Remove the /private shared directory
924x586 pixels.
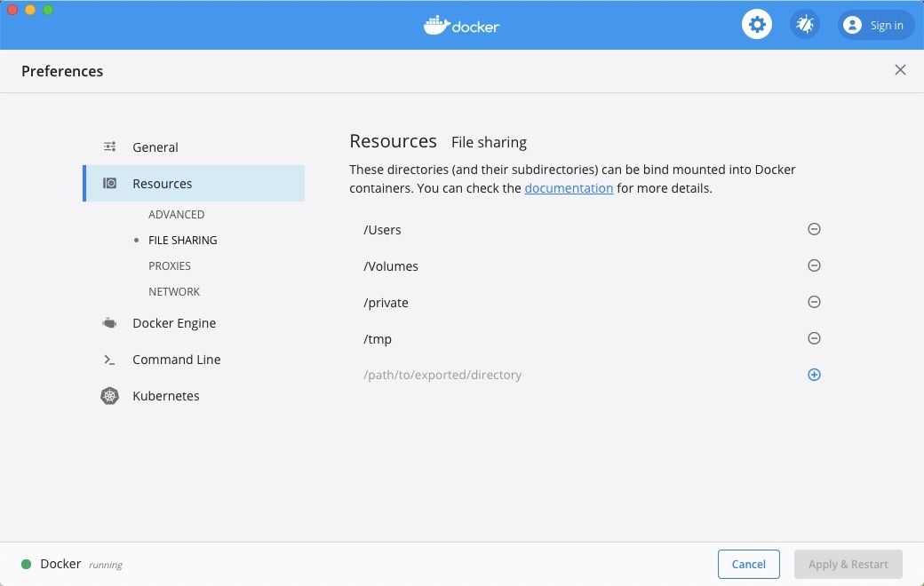[814, 302]
